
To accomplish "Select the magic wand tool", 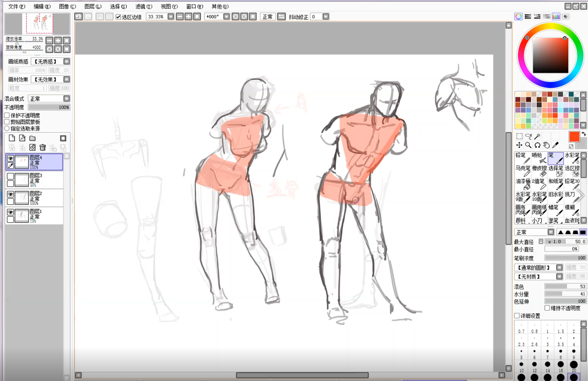I will coord(537,136).
